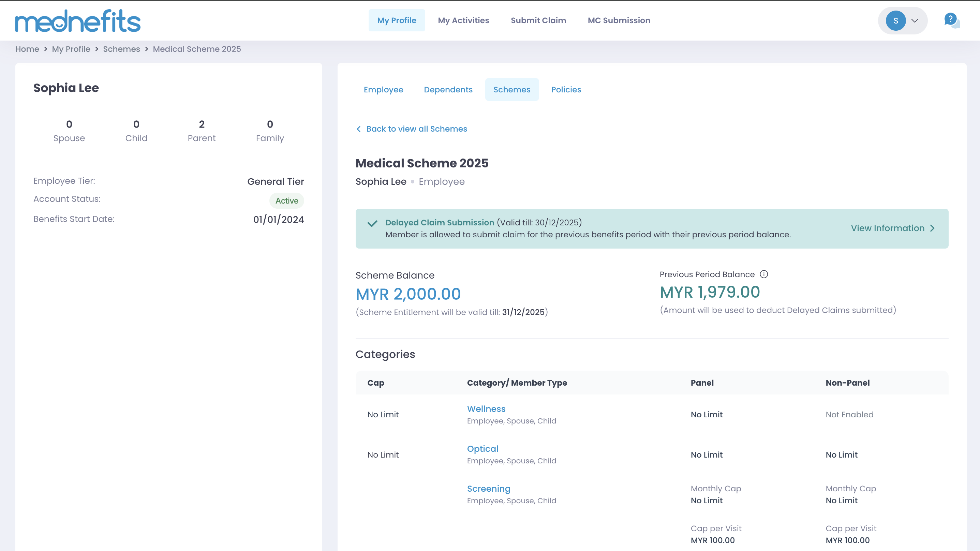Screen dimensions: 980x551
Task: Switch to the Dependents tab
Action: point(448,90)
